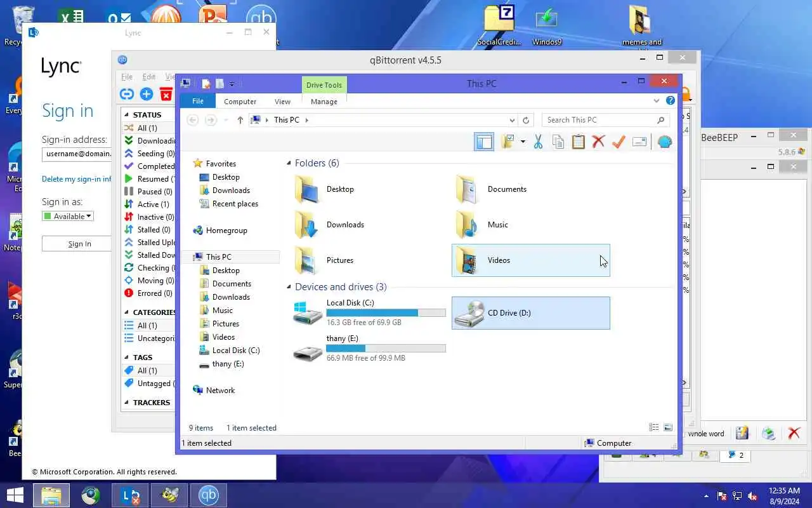
Task: Collapse the TAGS section in qBittorrent sidebar
Action: [x=127, y=358]
